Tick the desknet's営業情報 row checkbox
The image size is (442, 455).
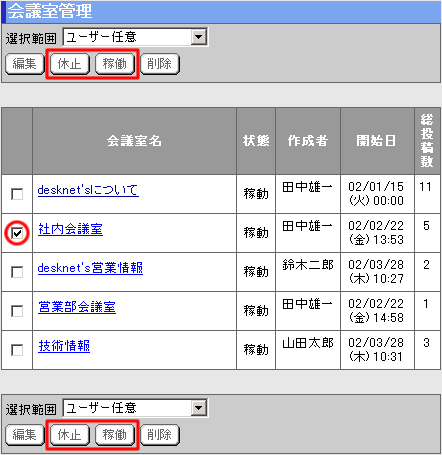[17, 272]
